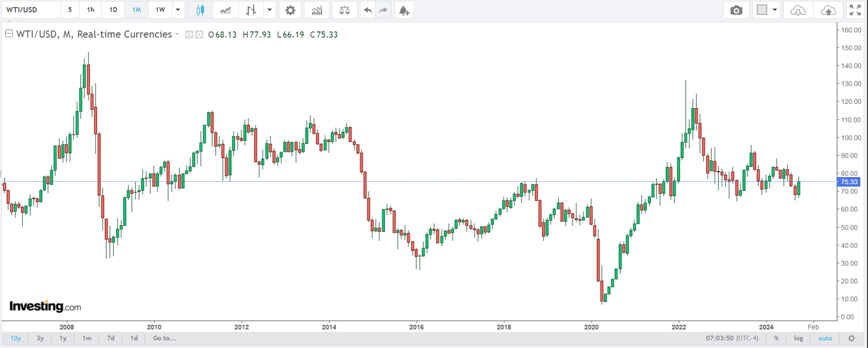
Task: Open the WTI/USD series title dropdown
Action: (177, 34)
